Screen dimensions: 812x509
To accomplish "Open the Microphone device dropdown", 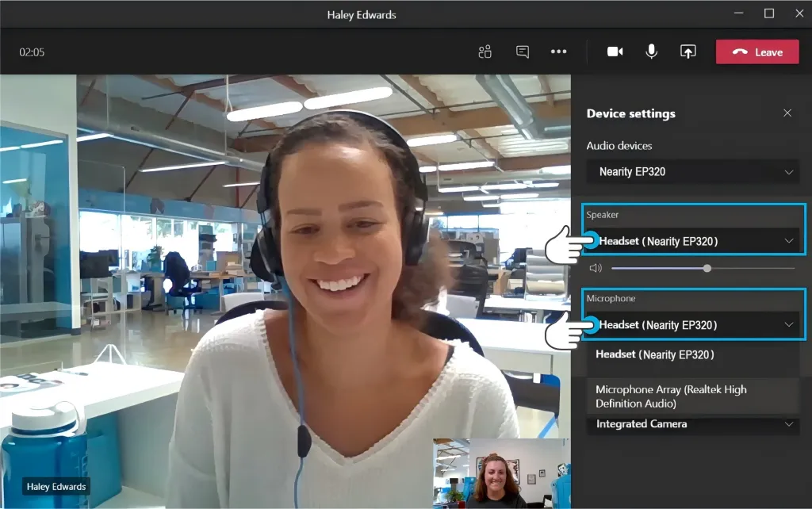I will tap(693, 325).
